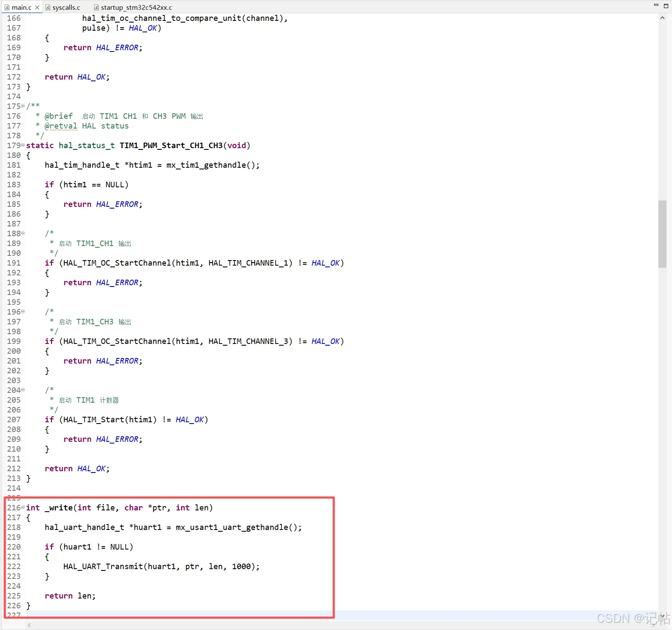Click the @brief tag in the comment
The height and width of the screenshot is (630, 672).
tap(59, 116)
